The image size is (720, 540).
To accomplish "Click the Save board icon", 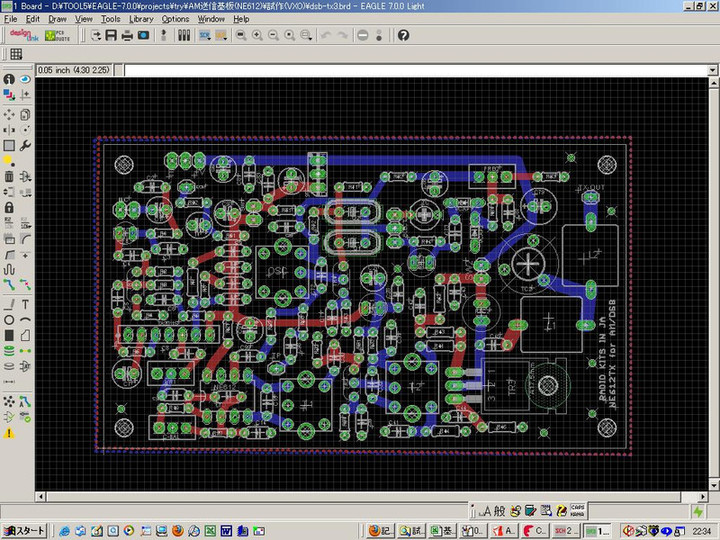I will click(111, 35).
